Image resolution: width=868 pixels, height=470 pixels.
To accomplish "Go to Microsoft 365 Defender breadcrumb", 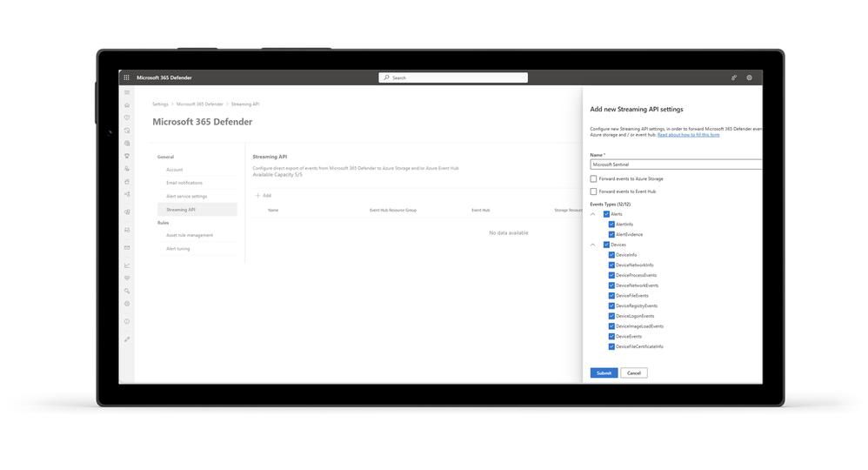I will click(200, 104).
